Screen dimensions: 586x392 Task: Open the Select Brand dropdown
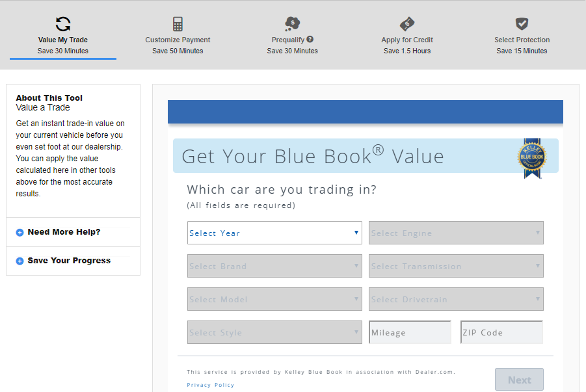tap(274, 266)
